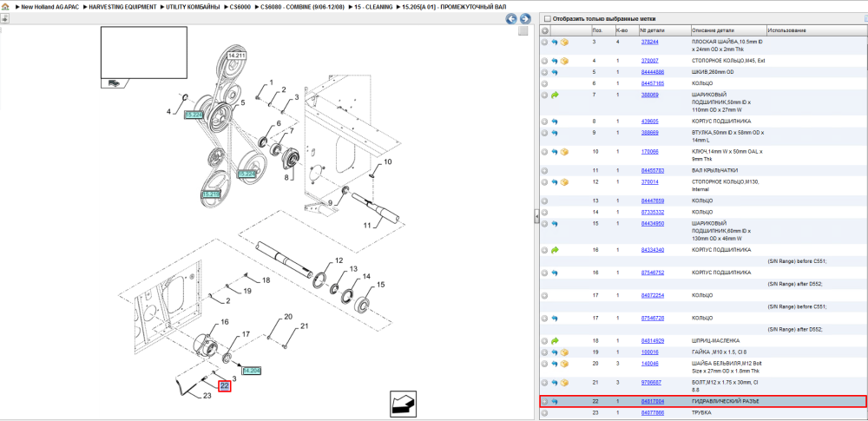Click package icon for part 100016
Screen dimensions: 868x421
tap(565, 352)
